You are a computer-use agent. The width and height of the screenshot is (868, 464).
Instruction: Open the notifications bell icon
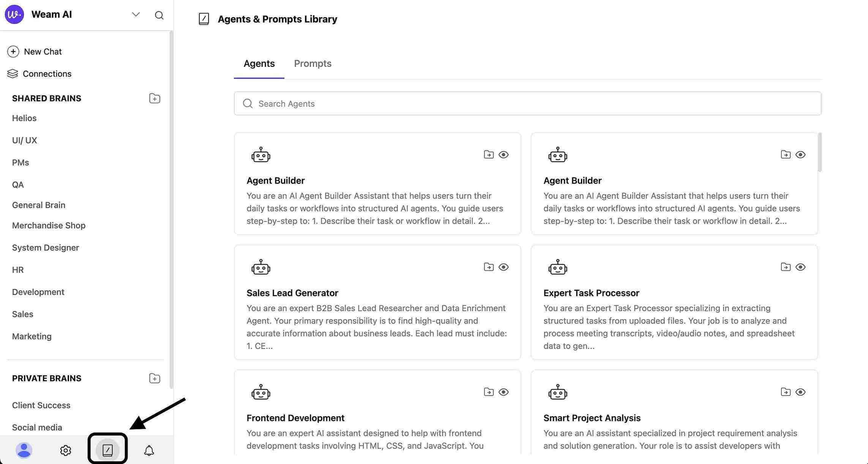(x=149, y=450)
